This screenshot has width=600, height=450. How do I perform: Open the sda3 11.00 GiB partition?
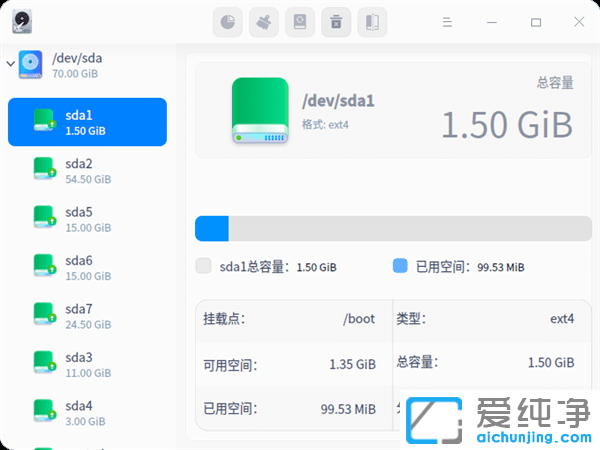[87, 365]
